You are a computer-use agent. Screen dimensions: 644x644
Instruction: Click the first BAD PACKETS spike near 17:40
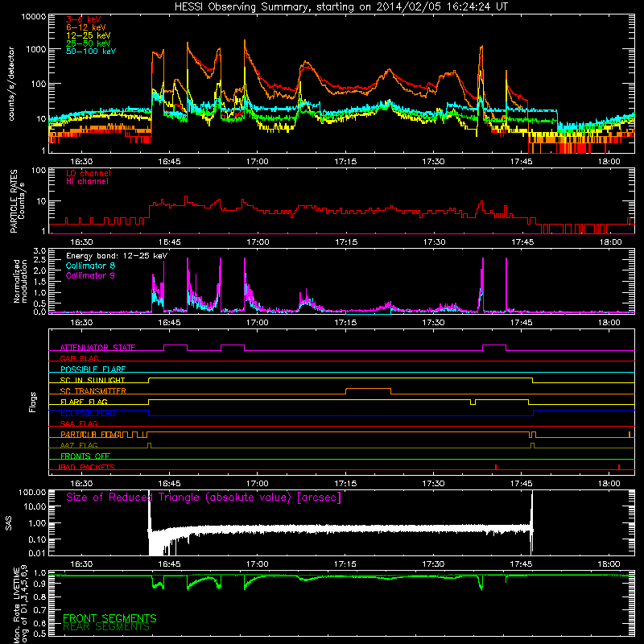tap(496, 467)
